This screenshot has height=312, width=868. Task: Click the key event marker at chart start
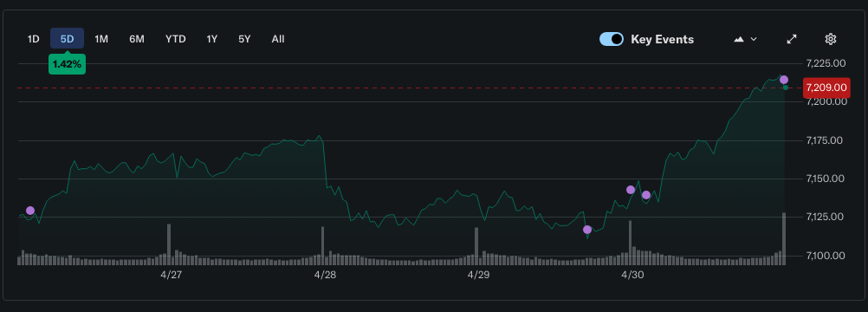tap(30, 211)
